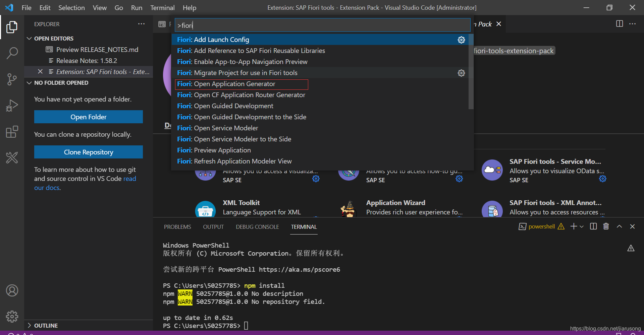Click the VS Code logo icon
The width and height of the screenshot is (644, 335).
pos(9,7)
